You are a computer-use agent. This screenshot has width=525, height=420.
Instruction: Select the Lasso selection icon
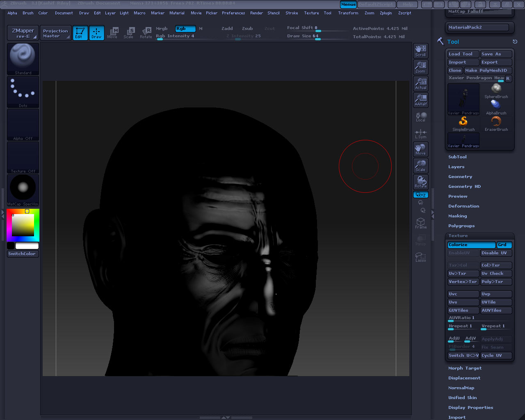[x=420, y=257]
